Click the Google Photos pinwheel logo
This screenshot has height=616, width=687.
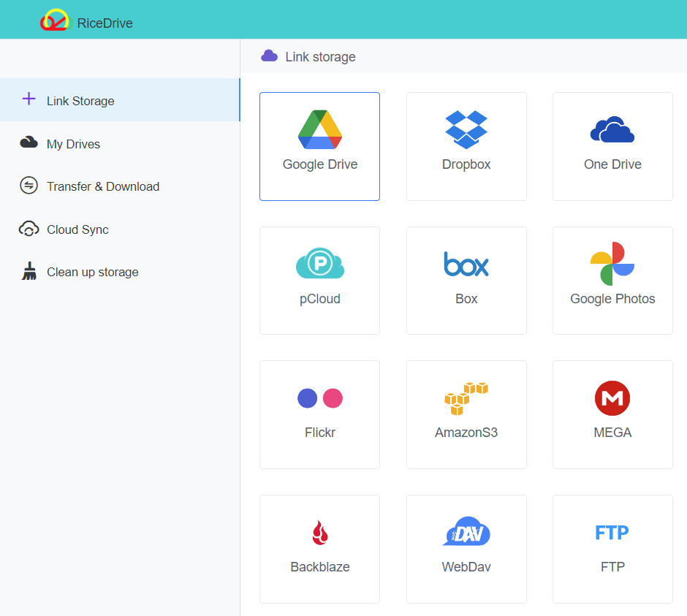[612, 263]
